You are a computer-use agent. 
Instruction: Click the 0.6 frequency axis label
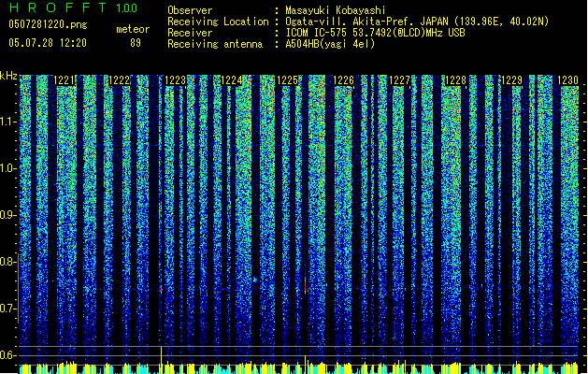tap(8, 355)
